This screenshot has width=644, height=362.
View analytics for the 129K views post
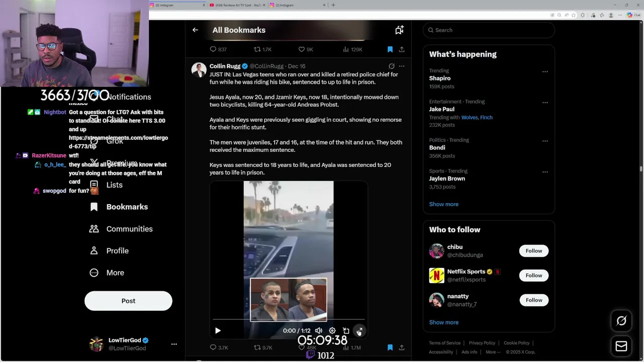tap(352, 49)
